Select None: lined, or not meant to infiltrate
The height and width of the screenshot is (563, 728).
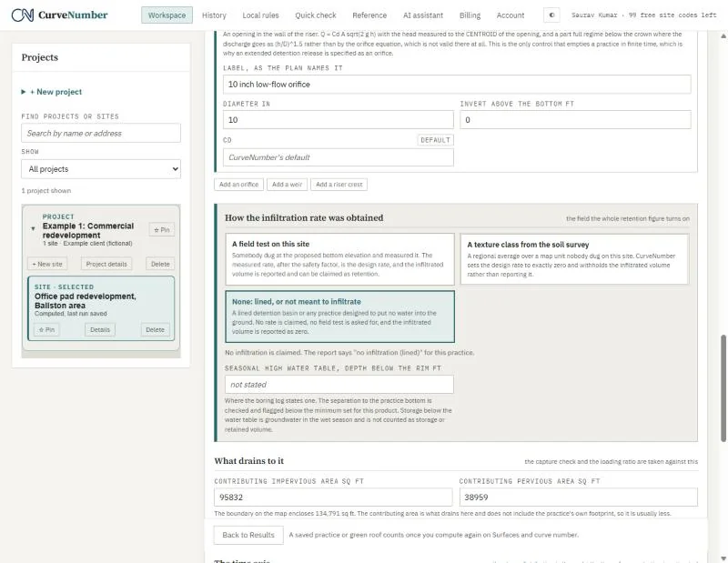tap(339, 317)
